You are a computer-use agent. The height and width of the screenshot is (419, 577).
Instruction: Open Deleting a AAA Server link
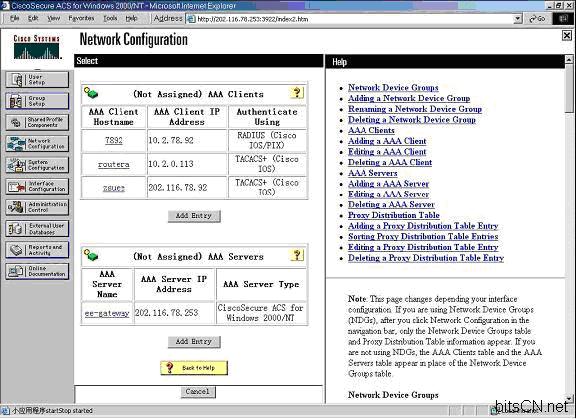[x=391, y=205]
